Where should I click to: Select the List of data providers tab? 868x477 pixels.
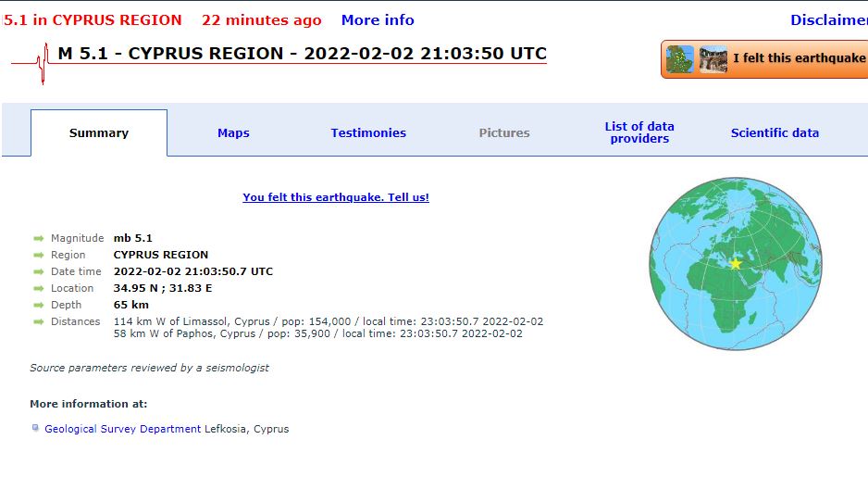(639, 132)
